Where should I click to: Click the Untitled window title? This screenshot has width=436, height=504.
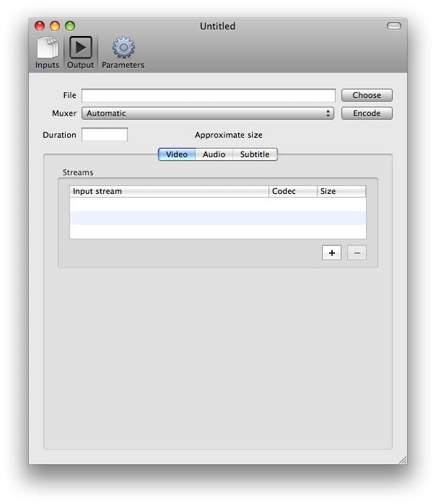click(217, 26)
